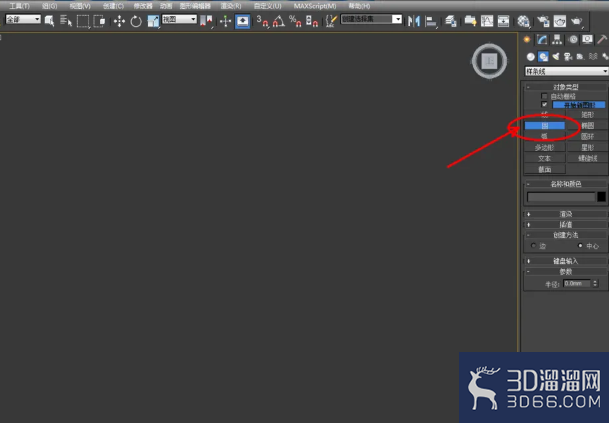Image resolution: width=609 pixels, height=423 pixels.
Task: Open the 样条线 shape type dropdown
Action: 566,71
